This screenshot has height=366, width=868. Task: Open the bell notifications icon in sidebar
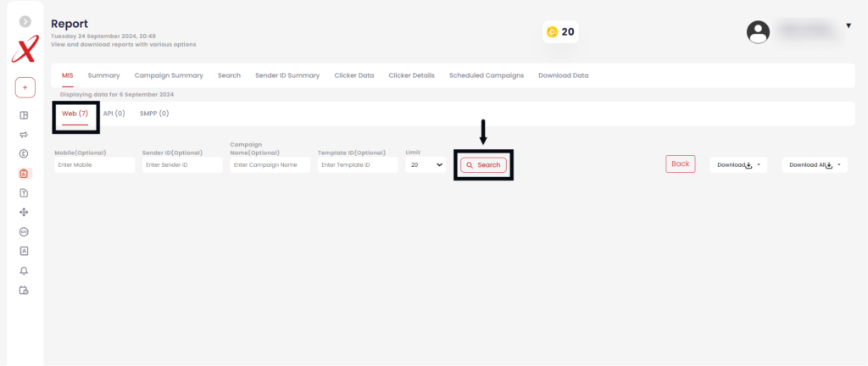pyautogui.click(x=25, y=270)
